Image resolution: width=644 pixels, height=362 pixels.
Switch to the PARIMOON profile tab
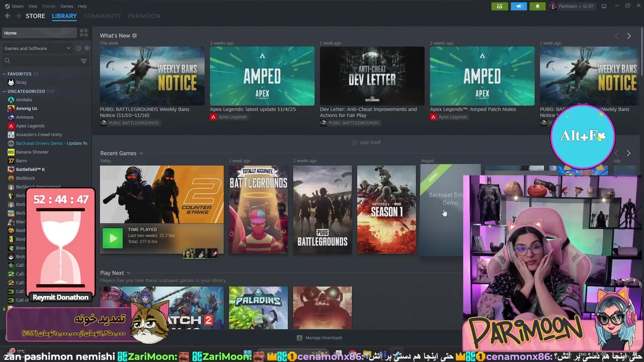point(144,16)
